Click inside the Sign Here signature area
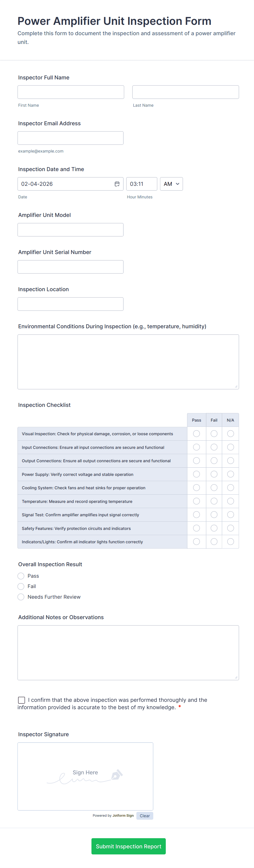 (x=85, y=776)
